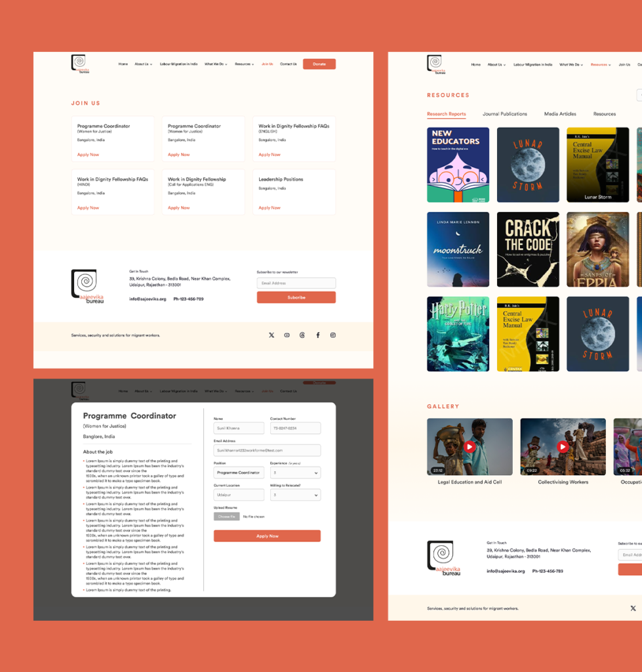Expand About Us dropdown in Join Us page nav
Viewport: 642px width, 672px height.
tap(144, 64)
